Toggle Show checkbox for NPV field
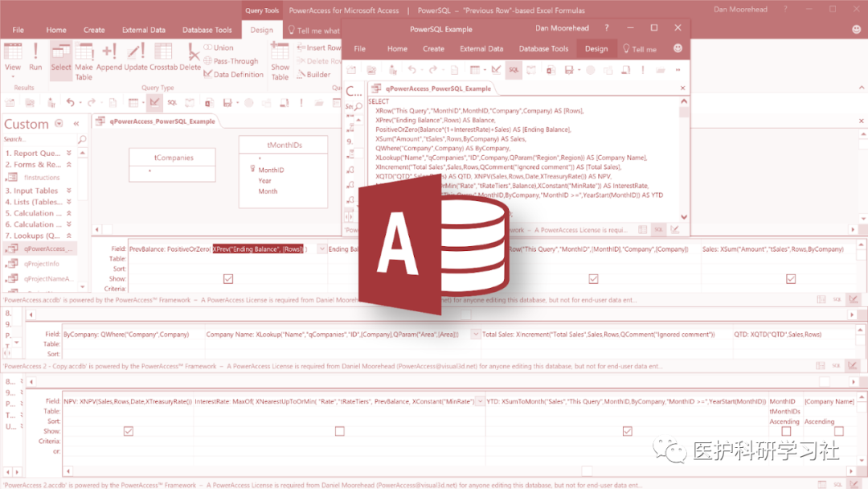Viewport: 868px width, 489px height. [129, 431]
